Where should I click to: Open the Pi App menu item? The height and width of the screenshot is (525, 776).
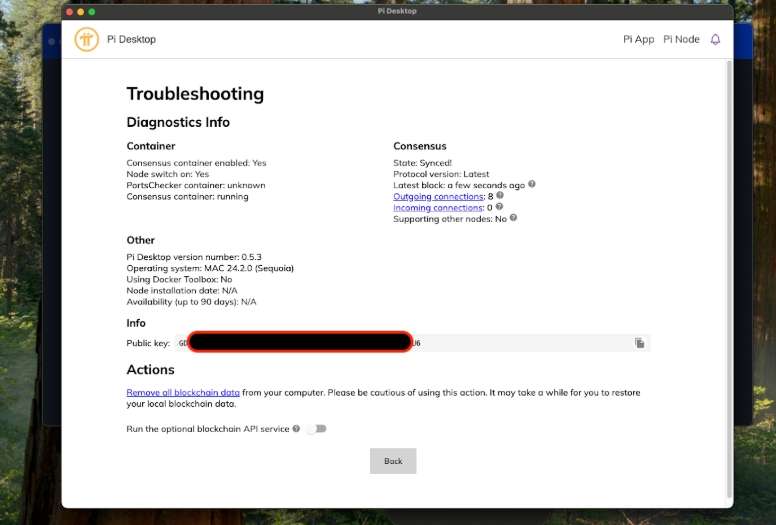[638, 40]
